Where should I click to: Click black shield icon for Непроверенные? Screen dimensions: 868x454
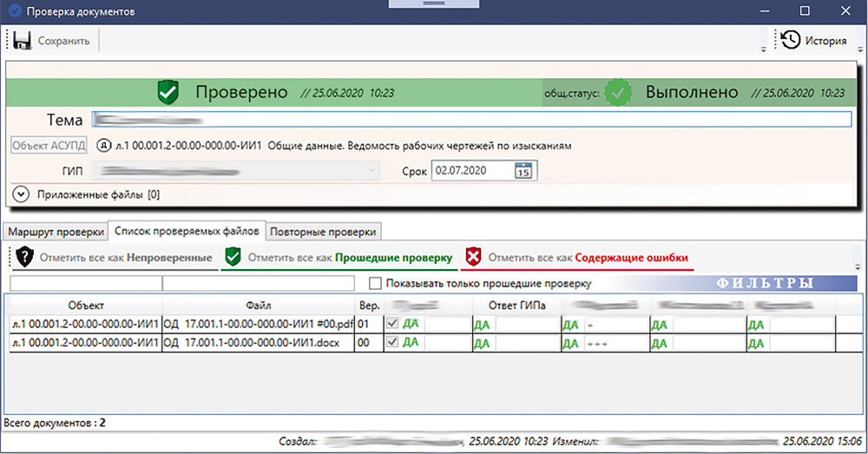[26, 258]
